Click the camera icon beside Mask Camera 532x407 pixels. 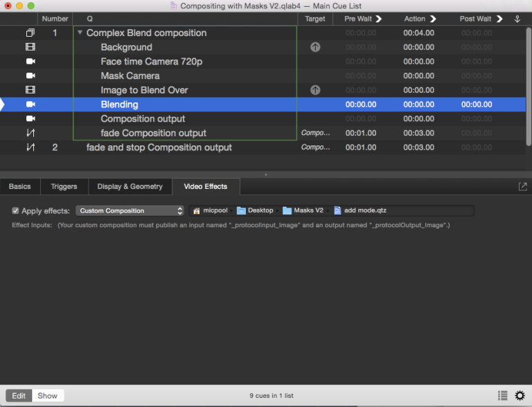(x=30, y=76)
